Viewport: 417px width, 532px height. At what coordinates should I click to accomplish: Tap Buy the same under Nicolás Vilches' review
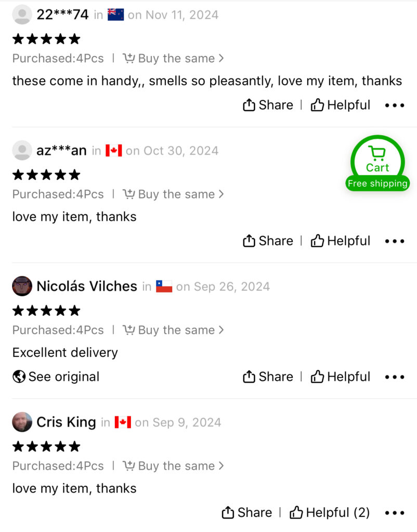[x=173, y=330]
